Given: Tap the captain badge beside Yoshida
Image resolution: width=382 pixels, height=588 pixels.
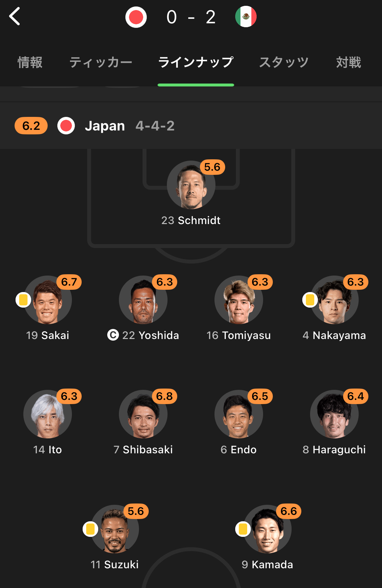Looking at the screenshot, I should (x=113, y=335).
